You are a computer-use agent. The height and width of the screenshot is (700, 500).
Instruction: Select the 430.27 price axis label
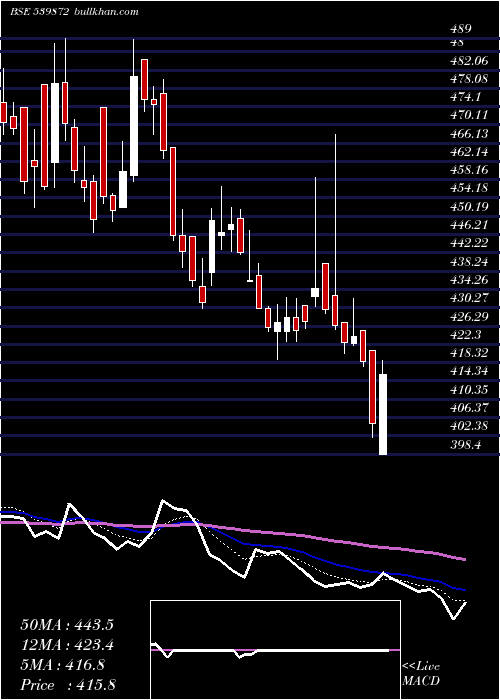(469, 298)
